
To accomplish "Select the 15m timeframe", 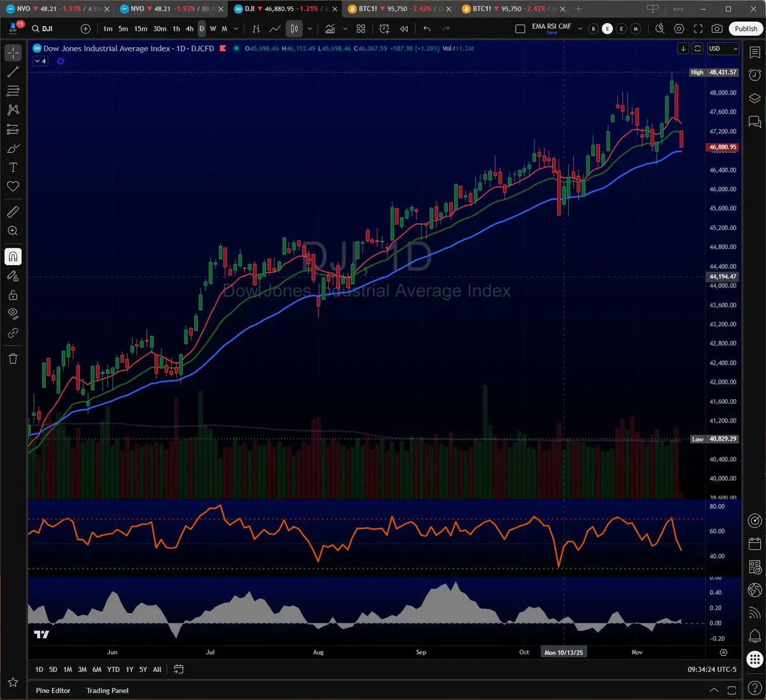I will pyautogui.click(x=141, y=29).
